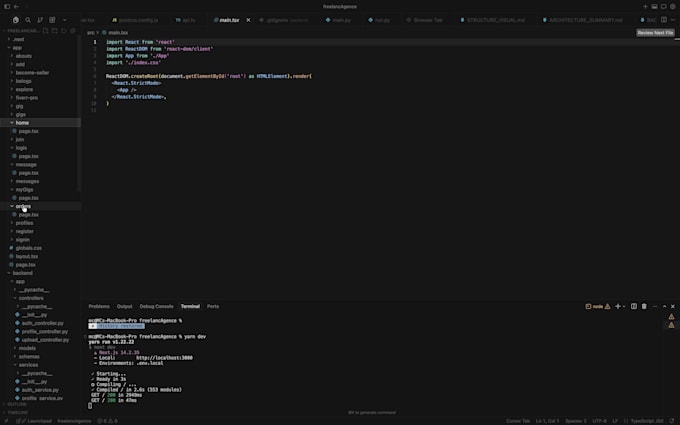This screenshot has height=425, width=680.
Task: Open the Search view icon
Action: coord(28,20)
